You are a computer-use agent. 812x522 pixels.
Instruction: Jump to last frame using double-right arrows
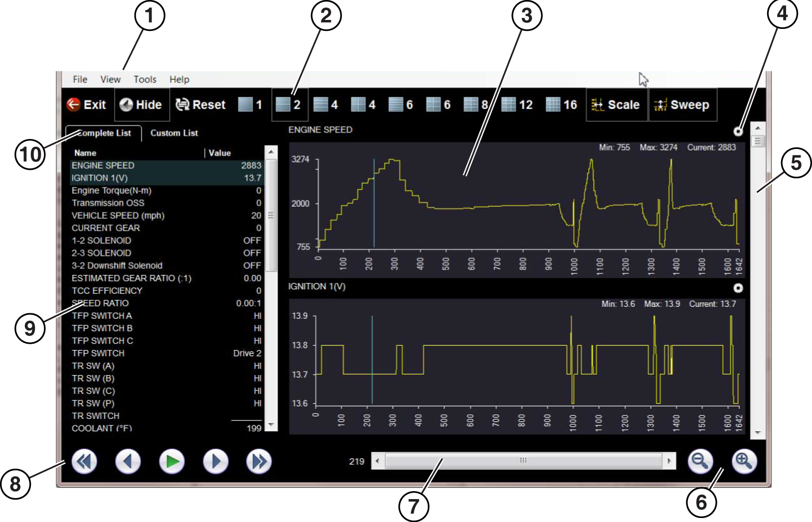pos(259,461)
